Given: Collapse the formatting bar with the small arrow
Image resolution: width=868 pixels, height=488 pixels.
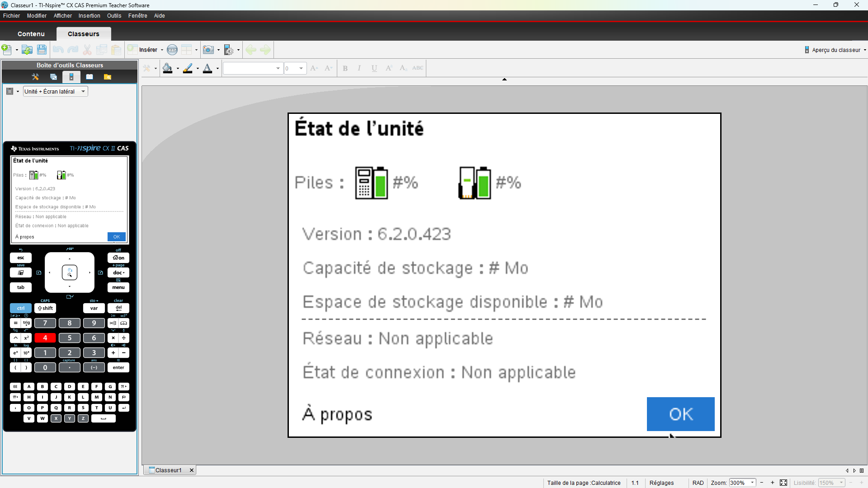Looking at the screenshot, I should (x=505, y=80).
